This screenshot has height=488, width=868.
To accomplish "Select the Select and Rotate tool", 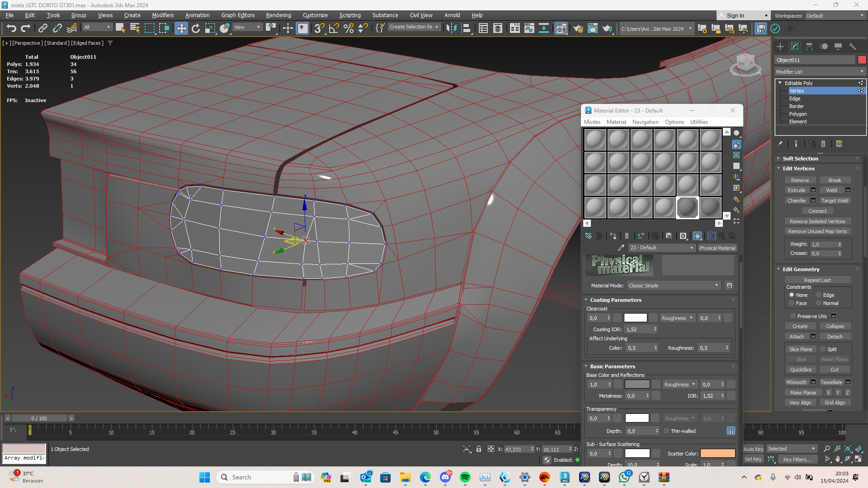I will [195, 28].
